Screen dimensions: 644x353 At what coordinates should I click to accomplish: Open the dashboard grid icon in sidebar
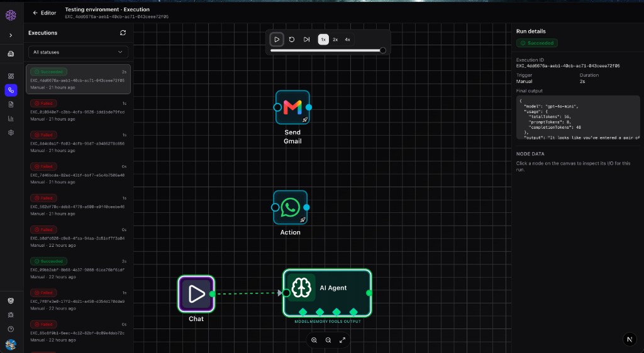11,76
